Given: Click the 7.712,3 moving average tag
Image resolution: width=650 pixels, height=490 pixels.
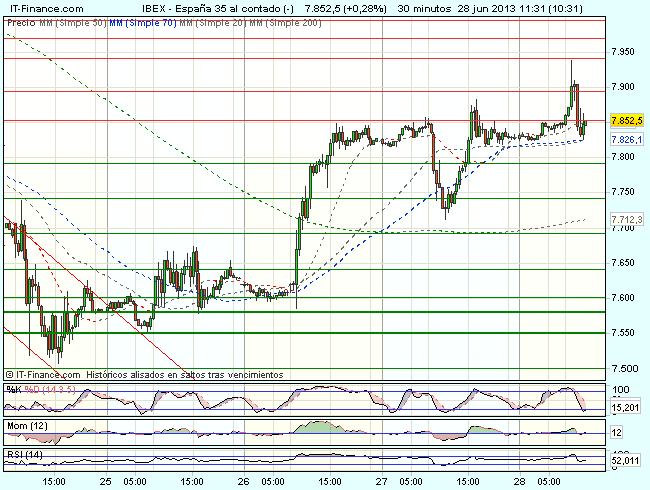Looking at the screenshot, I should pos(626,219).
